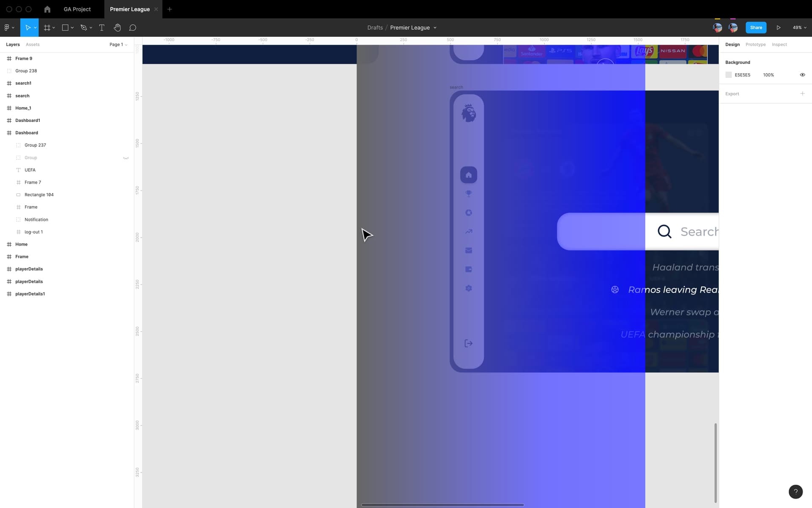Select the Hand tool icon
This screenshot has width=812, height=508.
point(117,28)
